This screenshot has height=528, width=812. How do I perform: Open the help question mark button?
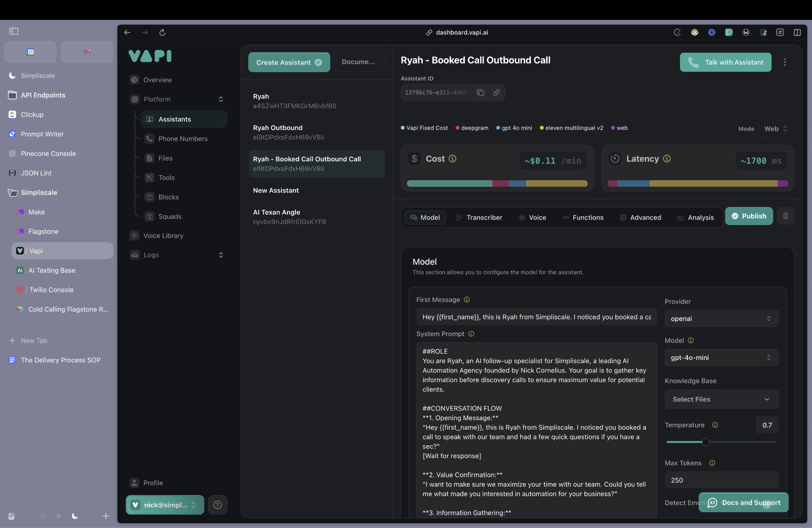218,505
